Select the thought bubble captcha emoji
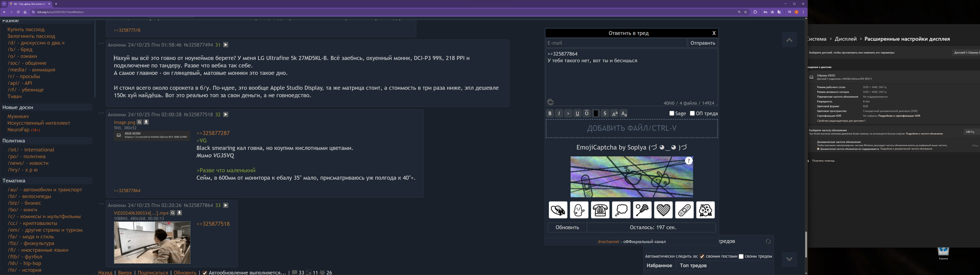 click(x=621, y=210)
